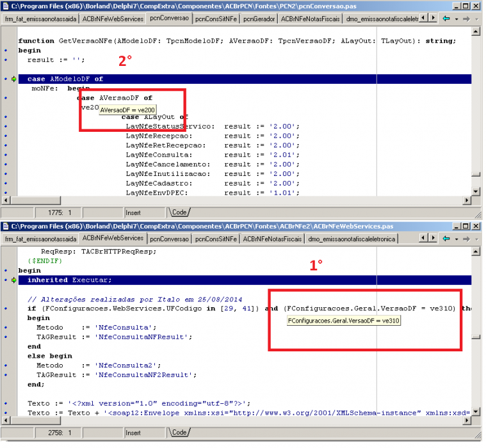This screenshot has width=486, height=448.
Task: Open back history dropdown in top editor
Action: (457, 19)
